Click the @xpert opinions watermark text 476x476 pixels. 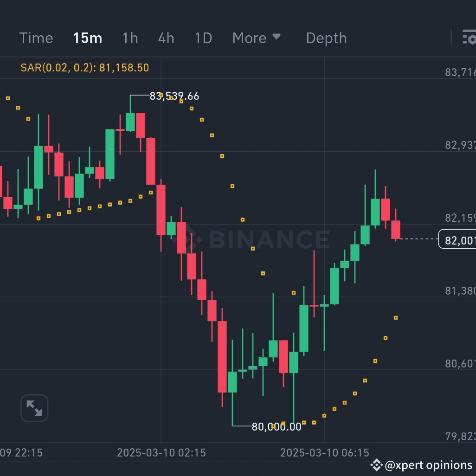[428, 465]
